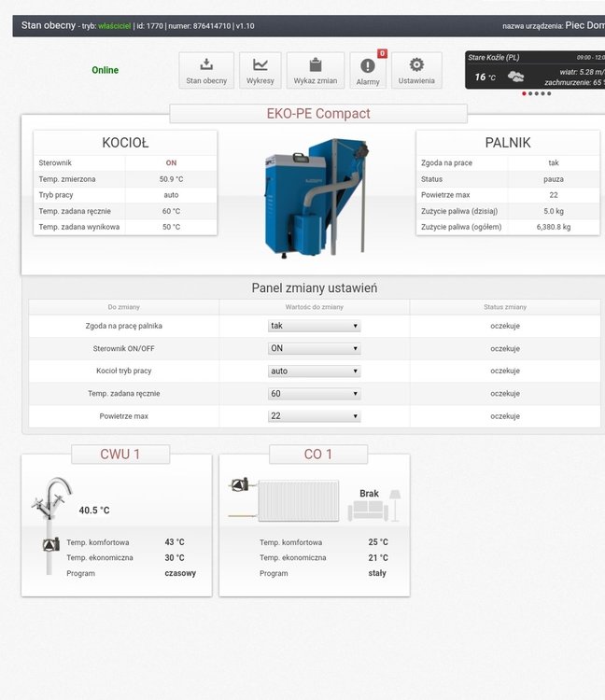Open Ustawienia gear icon
The width and height of the screenshot is (605, 700).
[416, 65]
